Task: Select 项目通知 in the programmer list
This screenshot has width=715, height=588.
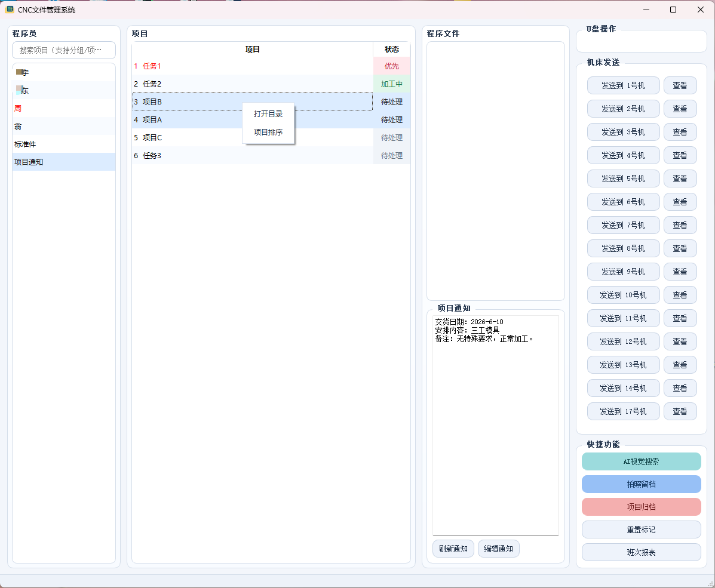Action: [x=64, y=162]
